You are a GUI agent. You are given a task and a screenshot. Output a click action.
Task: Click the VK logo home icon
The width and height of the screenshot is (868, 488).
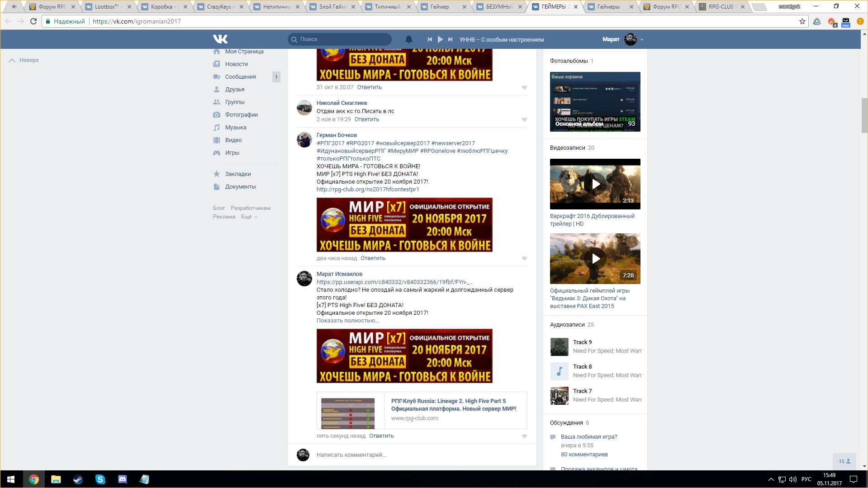coord(220,39)
